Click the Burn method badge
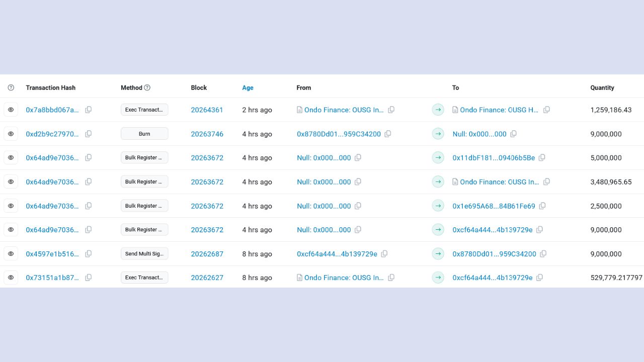Viewport: 644px width, 362px height. coord(144,134)
